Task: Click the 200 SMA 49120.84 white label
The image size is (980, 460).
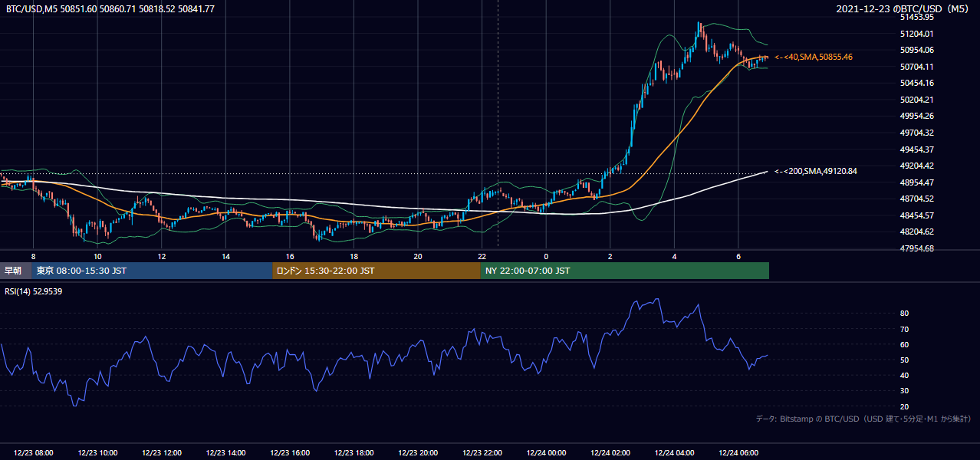Action: click(816, 171)
